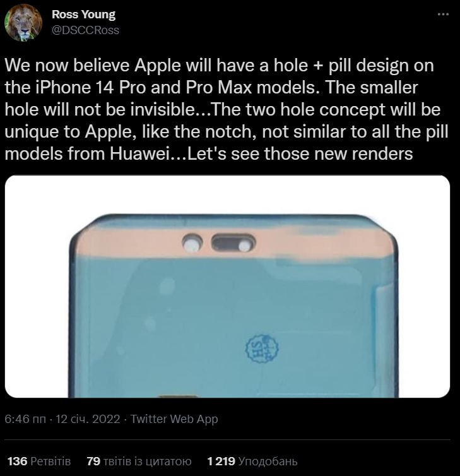460x476 pixels.
Task: Click the 12 січ. 2022 date
Action: click(88, 419)
